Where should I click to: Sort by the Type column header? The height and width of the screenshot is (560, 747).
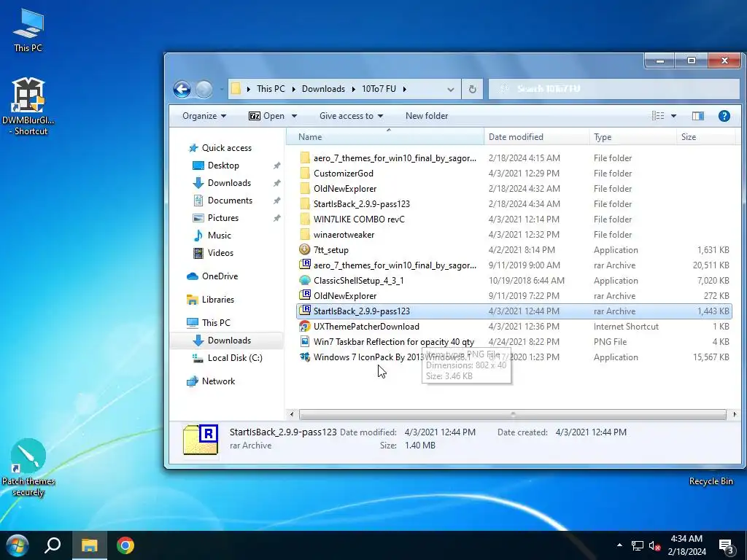pyautogui.click(x=632, y=137)
